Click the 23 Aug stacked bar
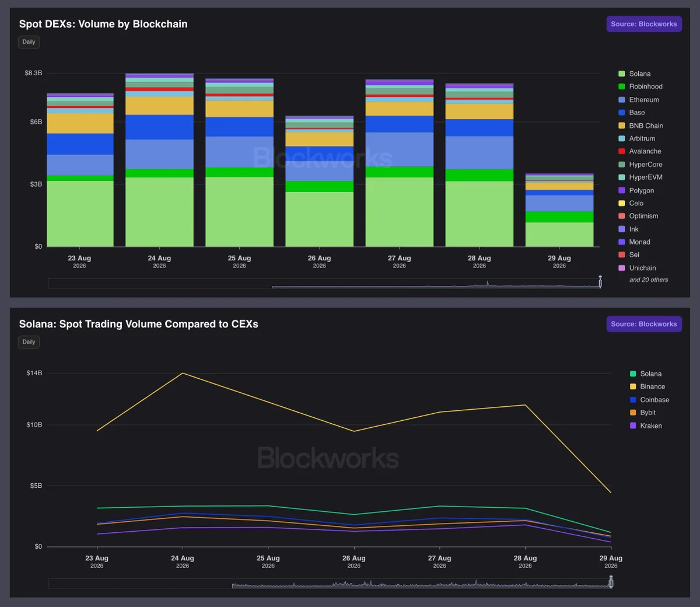This screenshot has width=700, height=607. pos(80,170)
